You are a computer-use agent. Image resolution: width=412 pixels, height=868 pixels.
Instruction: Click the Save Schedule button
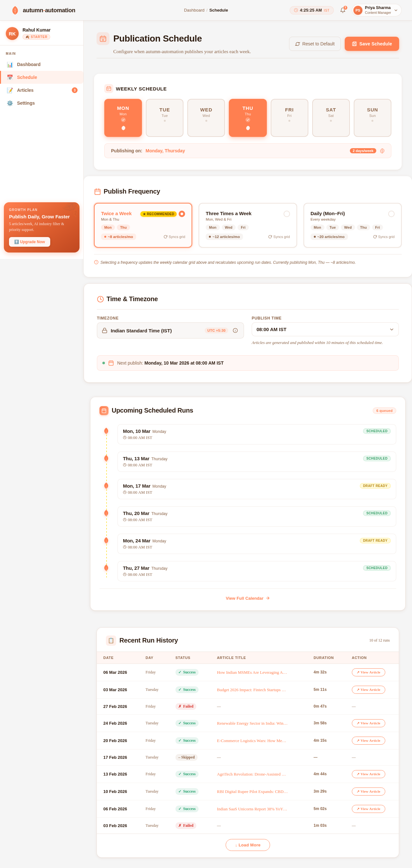tap(371, 44)
